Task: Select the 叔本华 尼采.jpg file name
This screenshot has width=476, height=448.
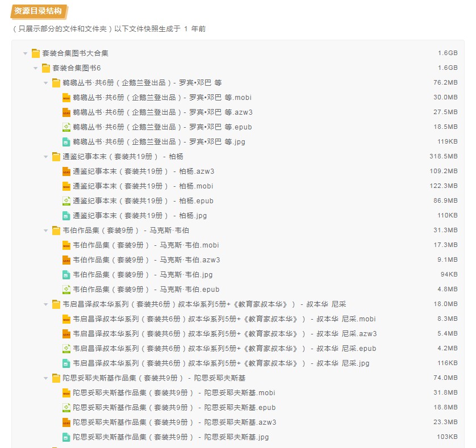Action: click(x=222, y=363)
